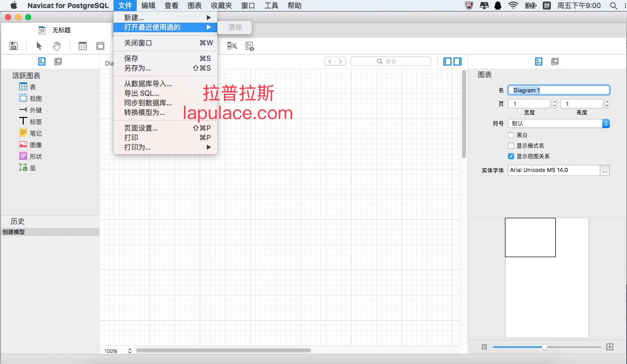
Task: Click the back navigation arrow button
Action: pos(330,62)
